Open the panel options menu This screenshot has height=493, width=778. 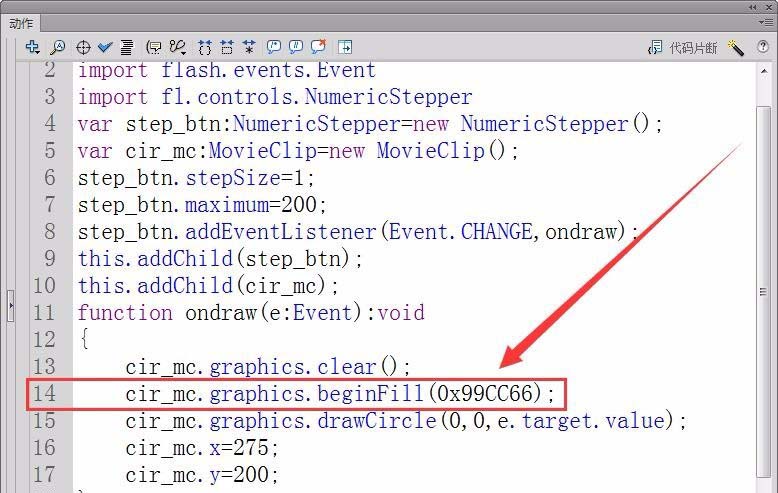coord(765,22)
